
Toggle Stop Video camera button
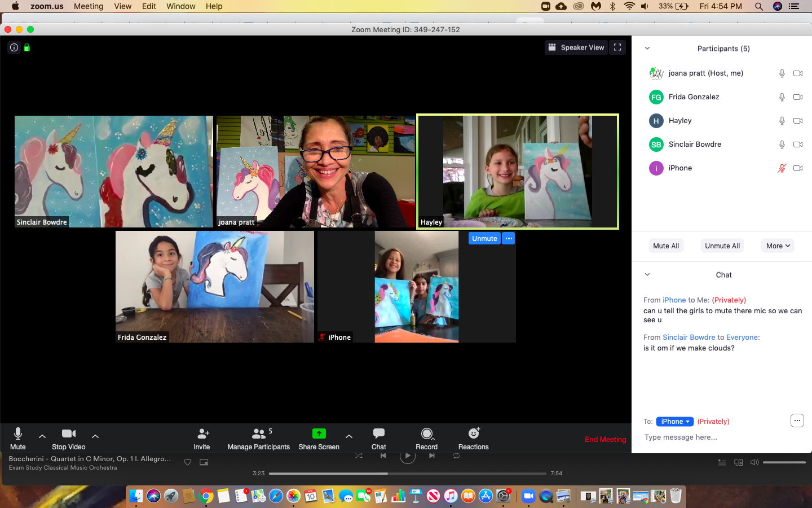pyautogui.click(x=69, y=433)
